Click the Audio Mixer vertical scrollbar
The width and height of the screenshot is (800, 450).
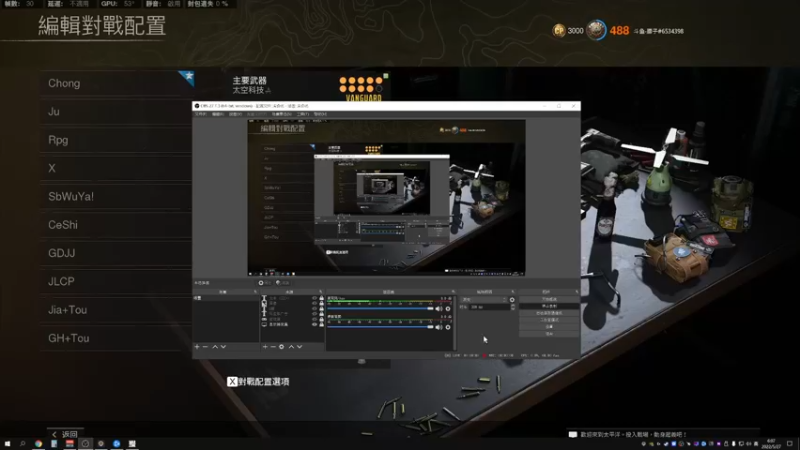click(455, 322)
